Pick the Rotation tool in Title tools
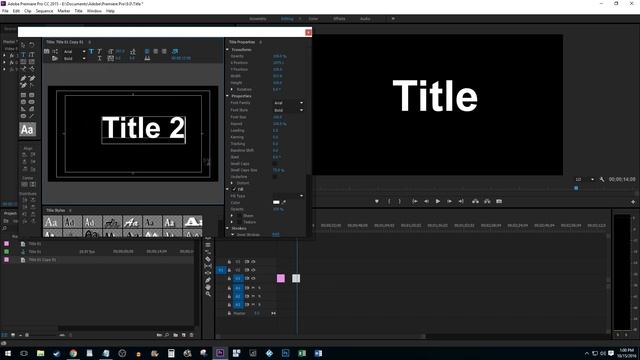Viewport: 640px width, 360px height. coord(31,45)
